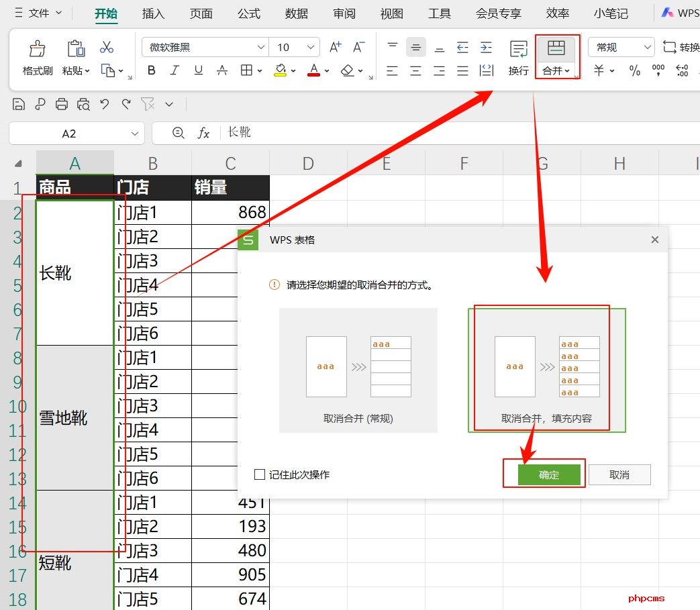The width and height of the screenshot is (700, 610).
Task: Click the Justify alignment icon
Action: point(462,70)
